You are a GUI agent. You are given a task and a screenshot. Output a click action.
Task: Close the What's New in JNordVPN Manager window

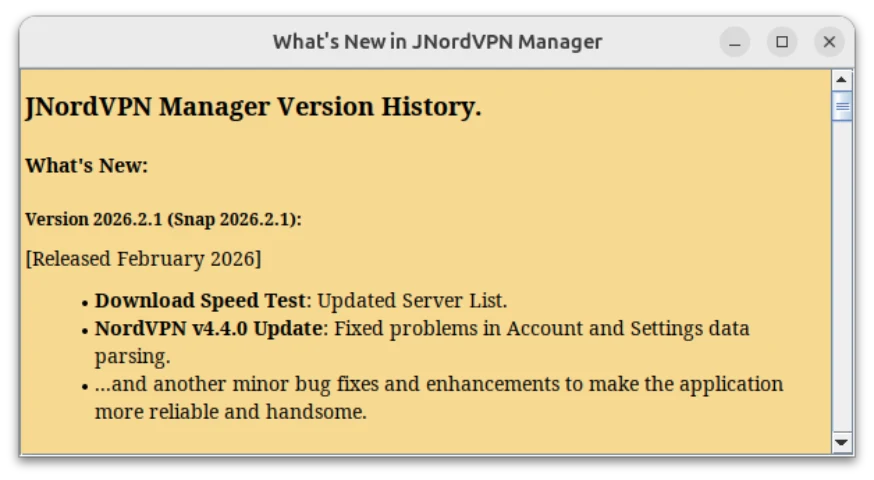829,42
